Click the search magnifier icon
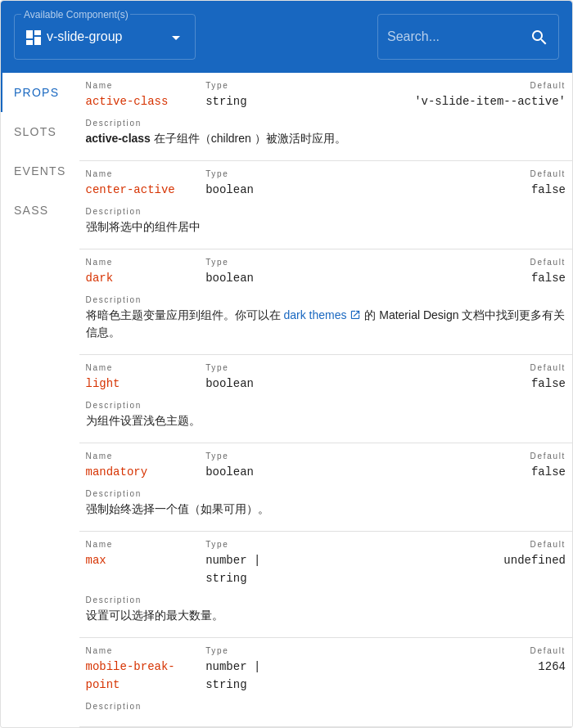 539,37
